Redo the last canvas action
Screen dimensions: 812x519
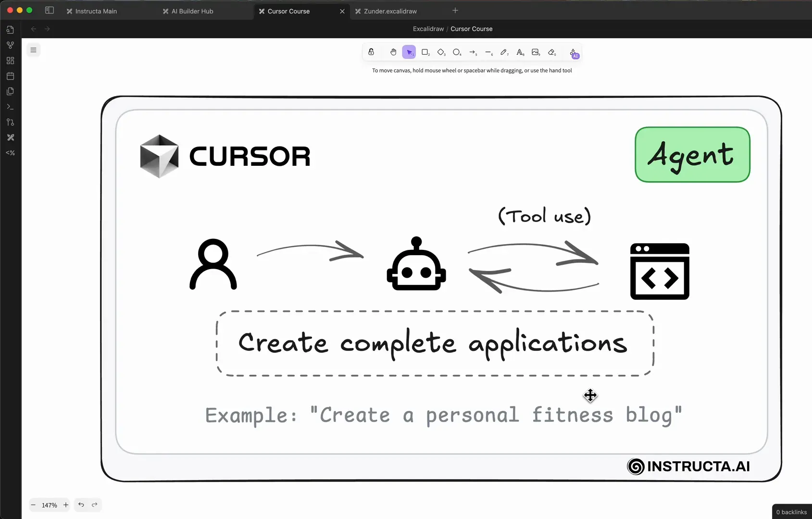(95, 505)
